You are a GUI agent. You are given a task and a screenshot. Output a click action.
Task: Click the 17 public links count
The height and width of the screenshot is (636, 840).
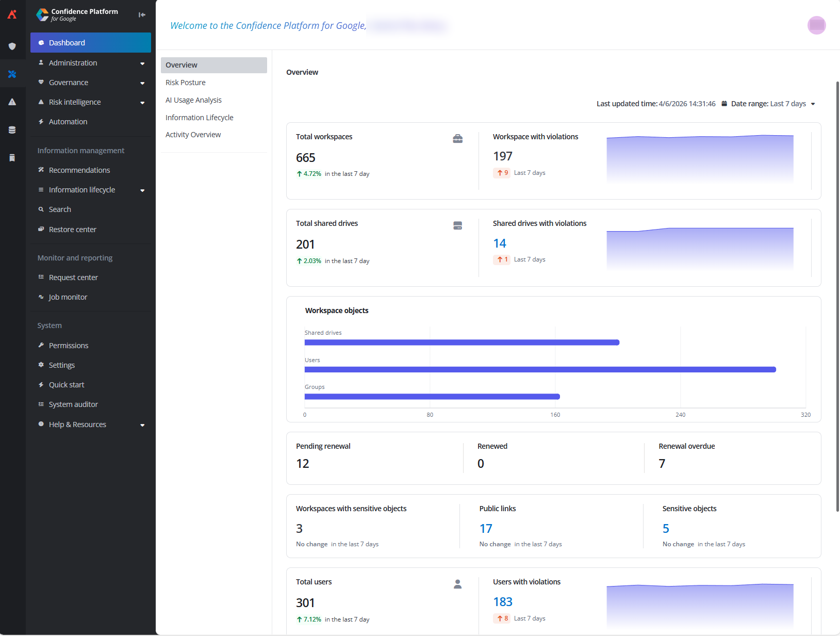[486, 529]
